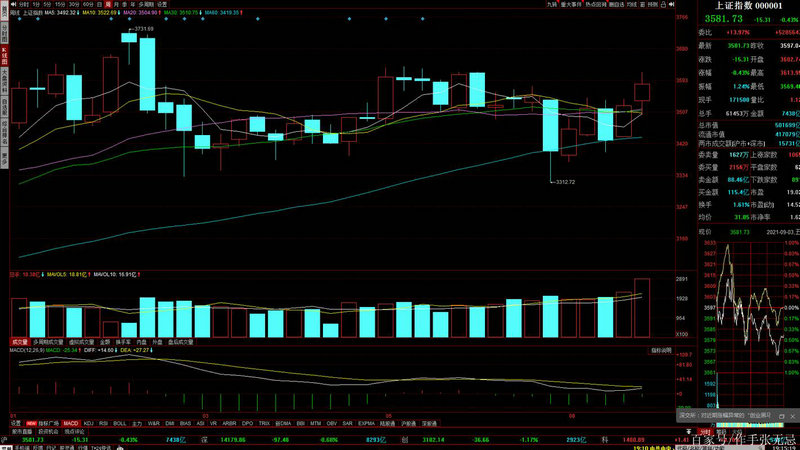The width and height of the screenshot is (800, 450).
Task: Select the 成交量 volume tab
Action: point(19,341)
